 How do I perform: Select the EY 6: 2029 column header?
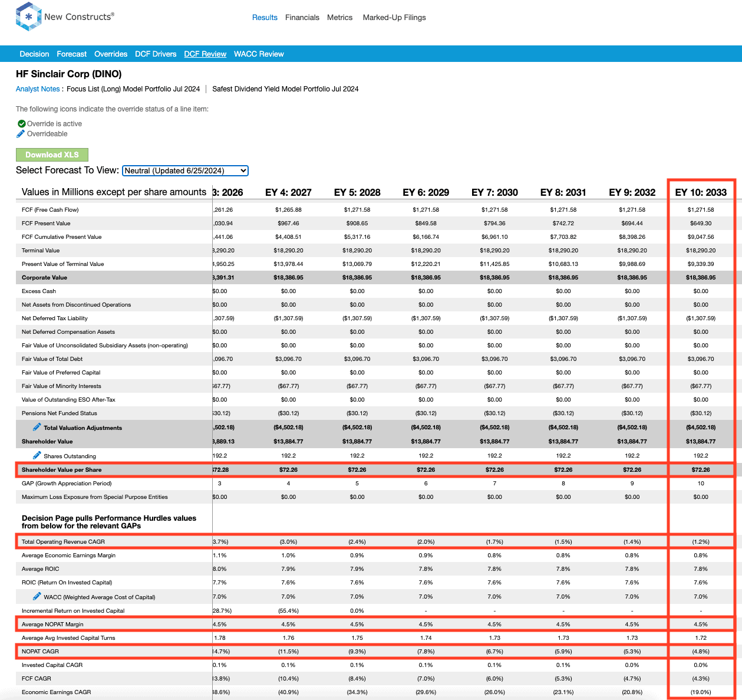(426, 192)
